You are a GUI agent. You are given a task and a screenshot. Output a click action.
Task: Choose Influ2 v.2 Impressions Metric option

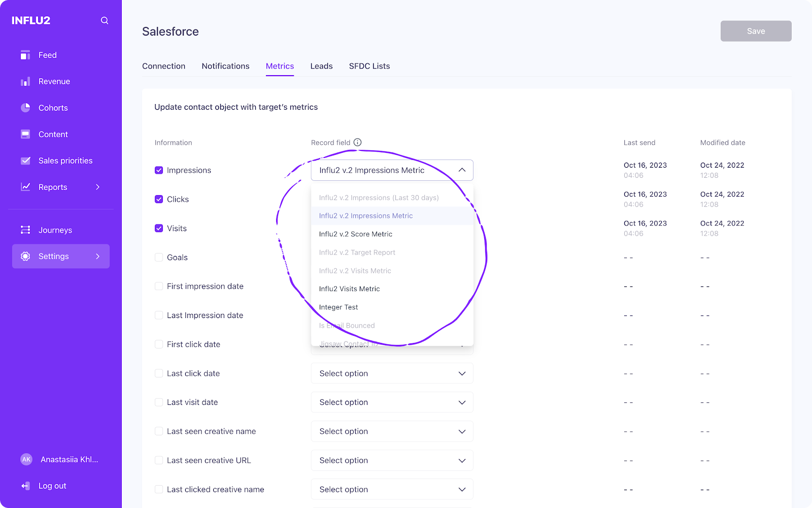click(x=392, y=215)
